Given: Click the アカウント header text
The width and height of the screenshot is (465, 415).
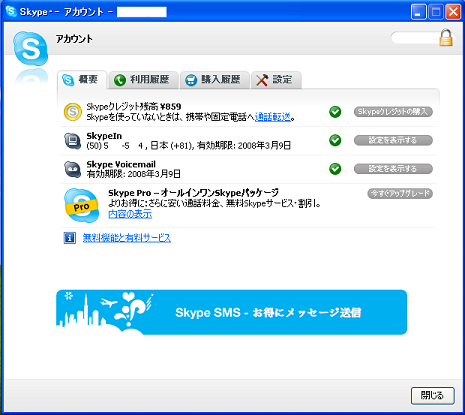Looking at the screenshot, I should [x=74, y=39].
